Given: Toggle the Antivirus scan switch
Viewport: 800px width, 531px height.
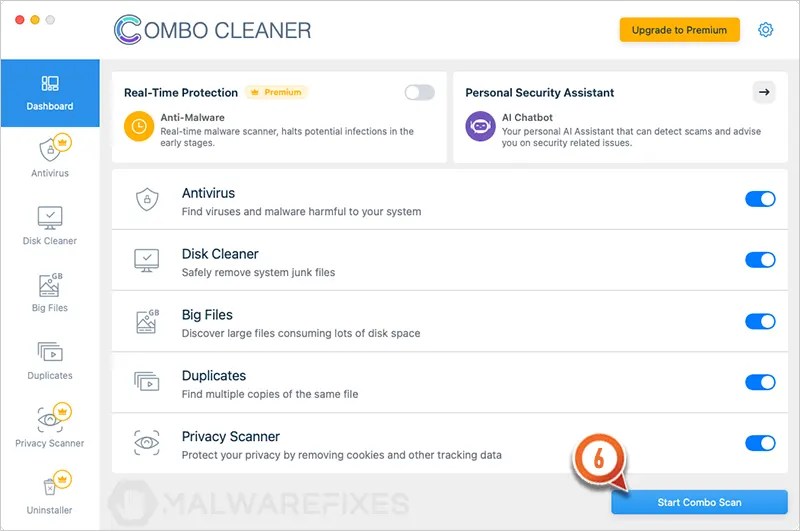Looking at the screenshot, I should pos(760,199).
